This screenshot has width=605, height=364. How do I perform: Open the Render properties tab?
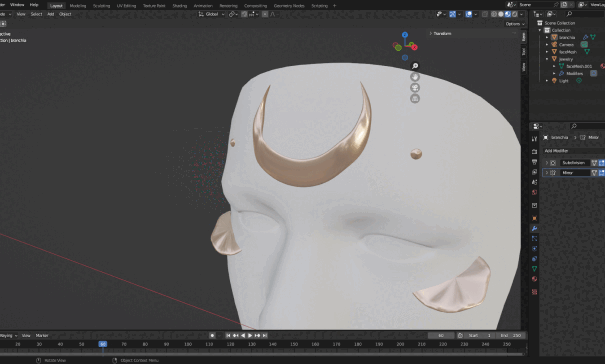point(534,152)
